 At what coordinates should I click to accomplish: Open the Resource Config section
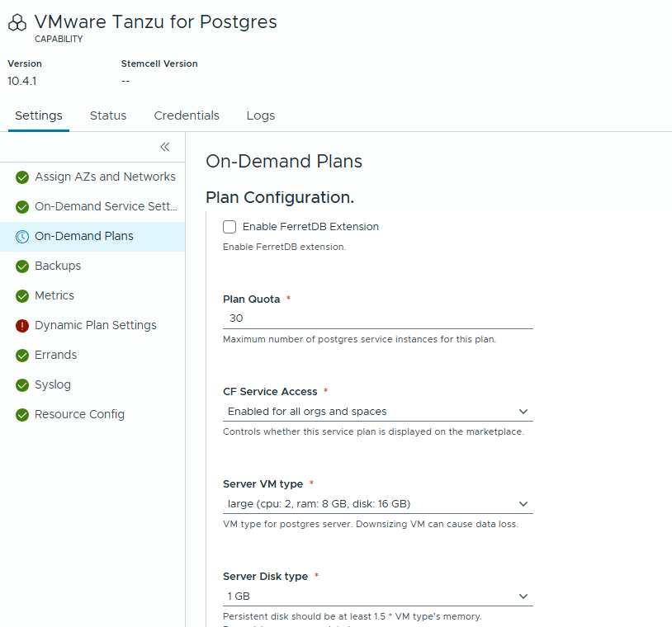point(92,415)
